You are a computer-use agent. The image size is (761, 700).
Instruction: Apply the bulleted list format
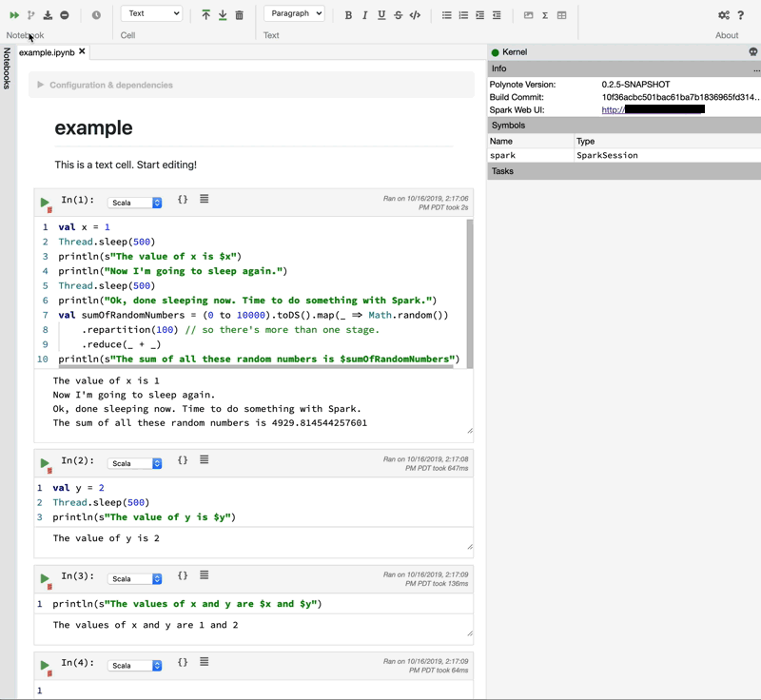(446, 15)
